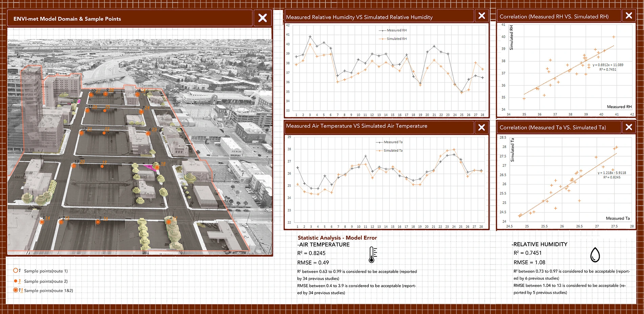Select sample point 13 on the map
This screenshot has height=314, width=644.
tap(74, 166)
